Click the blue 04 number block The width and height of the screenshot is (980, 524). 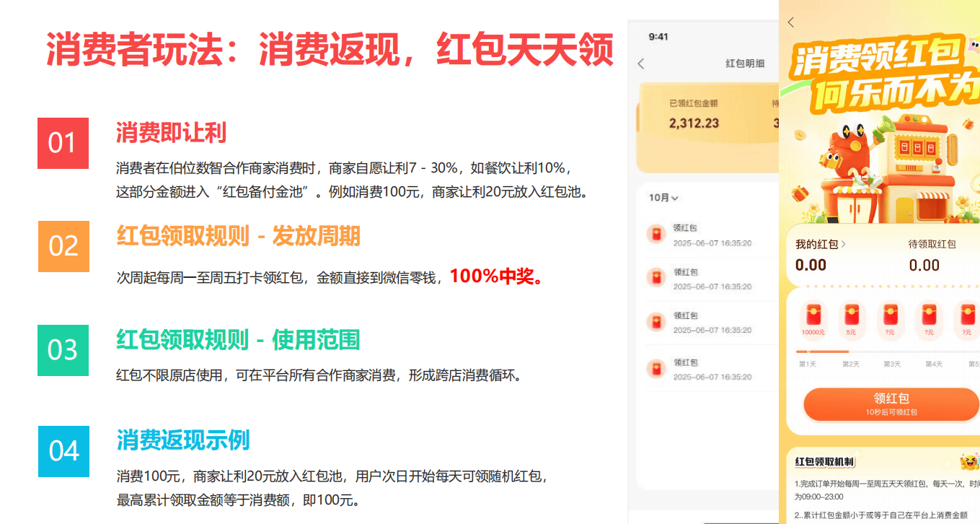(x=63, y=451)
